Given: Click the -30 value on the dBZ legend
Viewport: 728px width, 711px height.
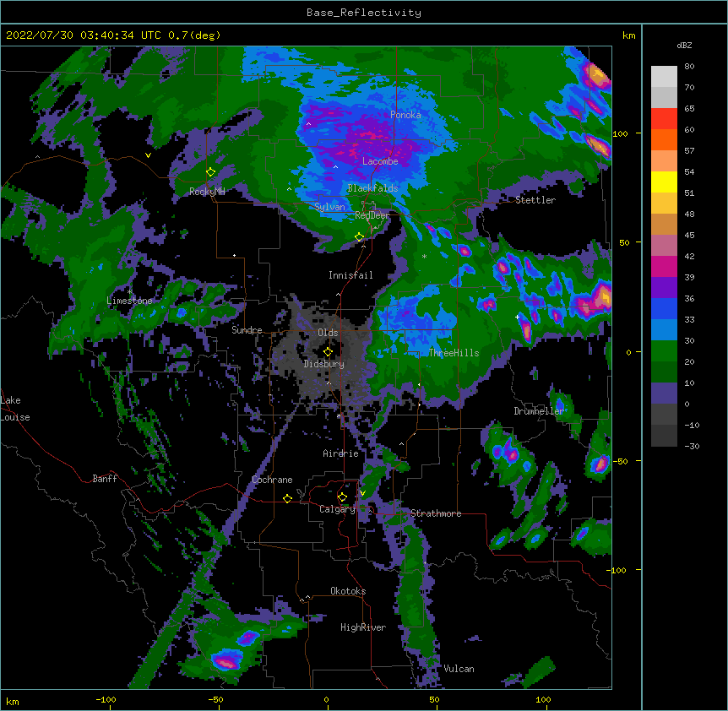Looking at the screenshot, I should point(692,447).
